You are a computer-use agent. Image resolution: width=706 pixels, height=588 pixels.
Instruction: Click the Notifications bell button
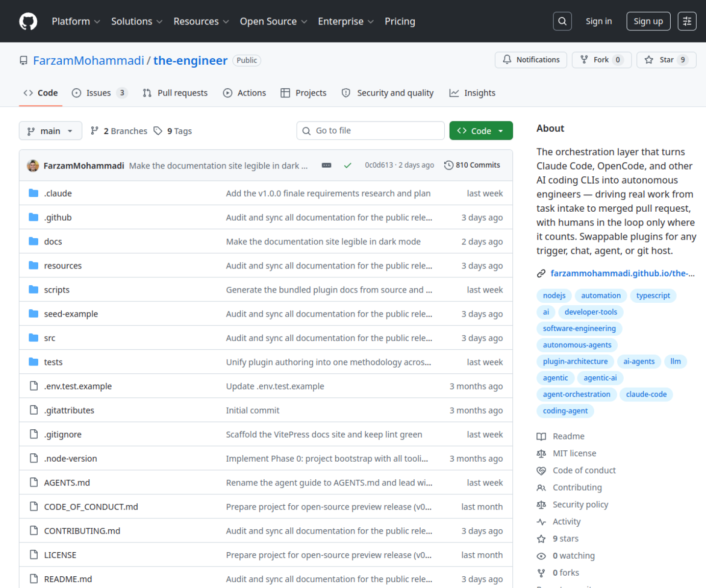click(531, 60)
